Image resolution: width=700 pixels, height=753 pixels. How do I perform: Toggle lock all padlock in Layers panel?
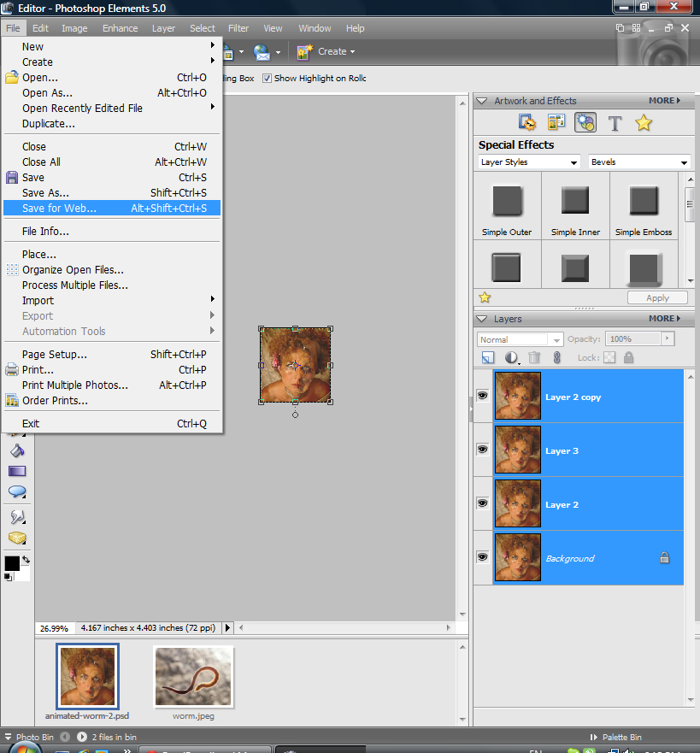(628, 358)
